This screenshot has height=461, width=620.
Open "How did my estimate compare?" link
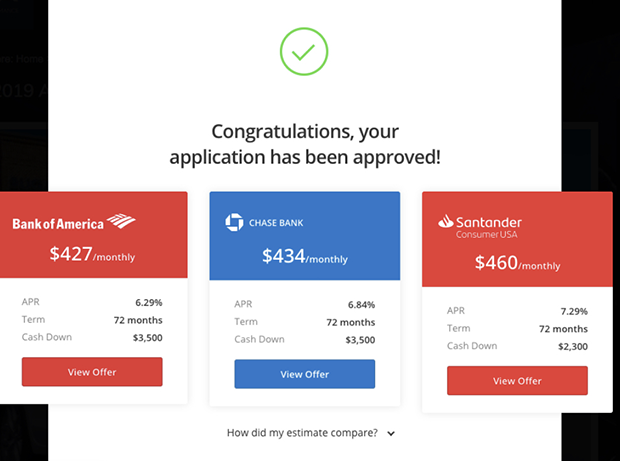(x=302, y=433)
